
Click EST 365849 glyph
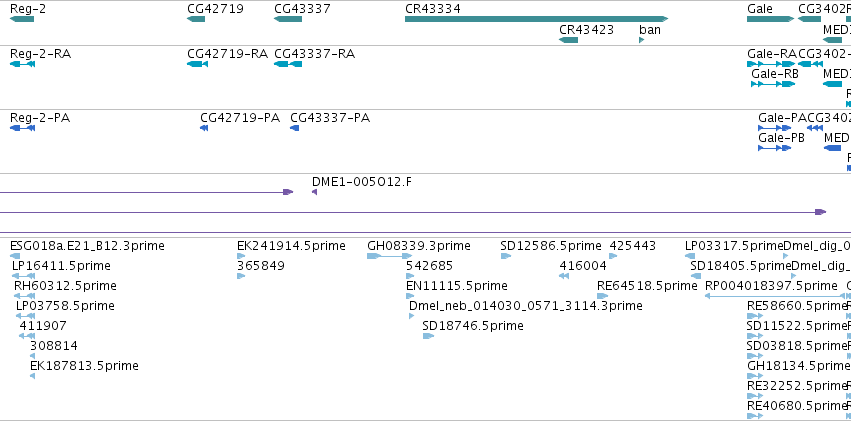241,276
